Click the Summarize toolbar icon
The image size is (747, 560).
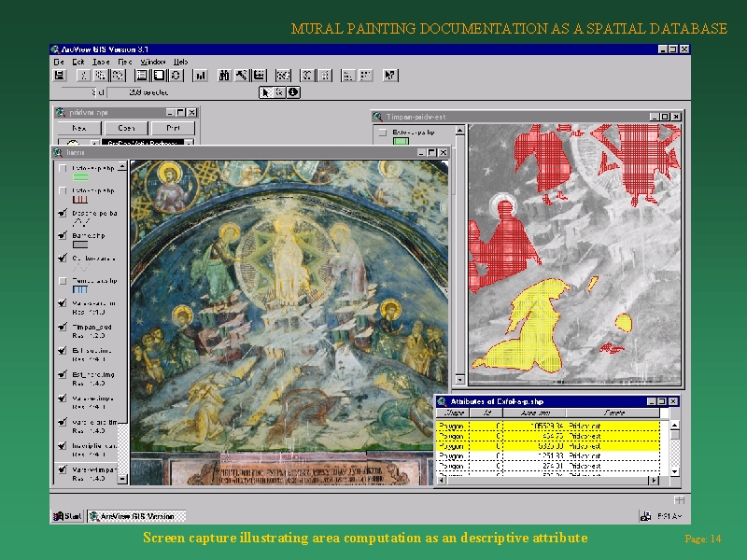307,76
